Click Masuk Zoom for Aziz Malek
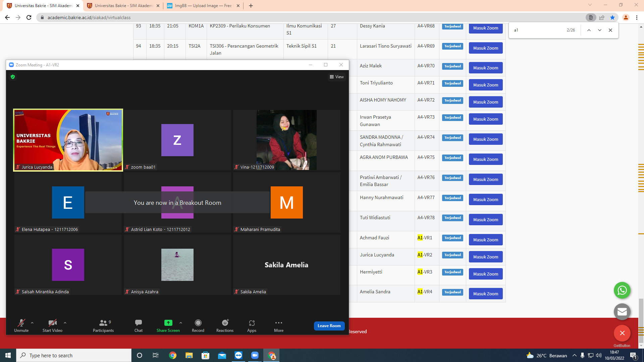Image resolution: width=644 pixels, height=362 pixels. coord(486,68)
